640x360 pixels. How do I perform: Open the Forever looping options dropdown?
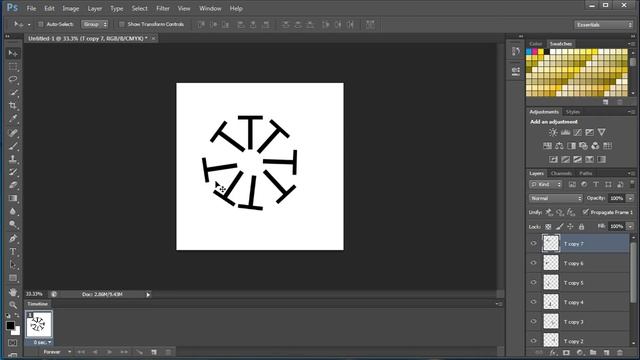pos(57,352)
